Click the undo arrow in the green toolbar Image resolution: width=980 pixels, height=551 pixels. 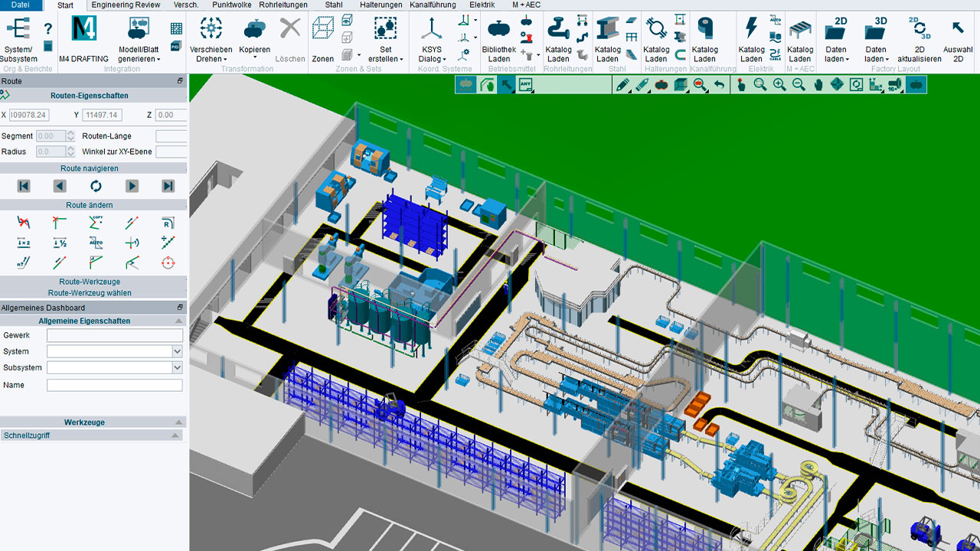pyautogui.click(x=720, y=85)
